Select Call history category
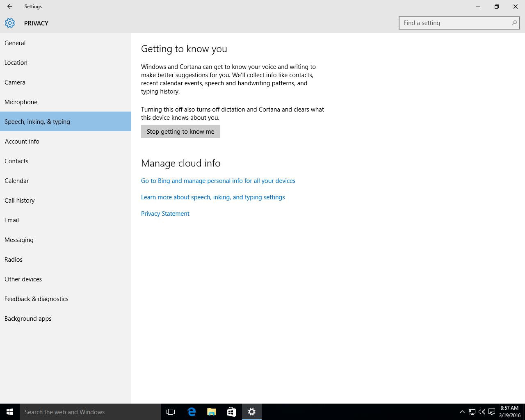This screenshot has height=420, width=525. [x=66, y=200]
